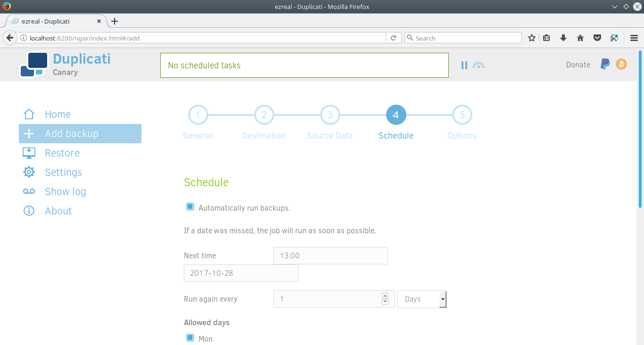Select the ezreal - Duplicati browser tab
This screenshot has height=345, width=644.
click(56, 21)
